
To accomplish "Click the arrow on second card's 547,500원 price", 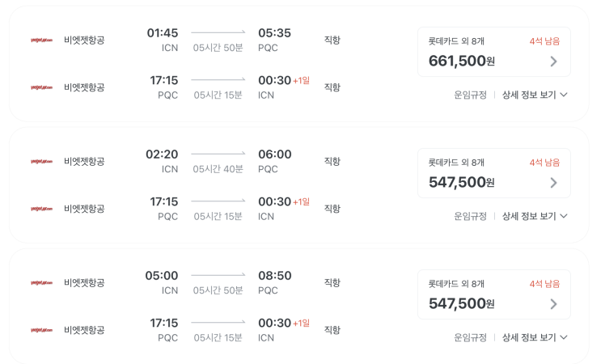I will point(553,183).
